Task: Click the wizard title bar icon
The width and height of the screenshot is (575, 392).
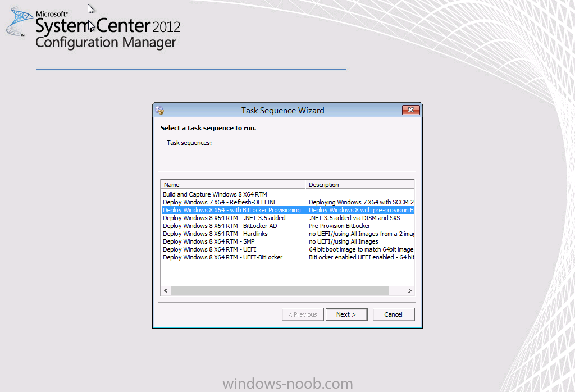Action: coord(159,110)
